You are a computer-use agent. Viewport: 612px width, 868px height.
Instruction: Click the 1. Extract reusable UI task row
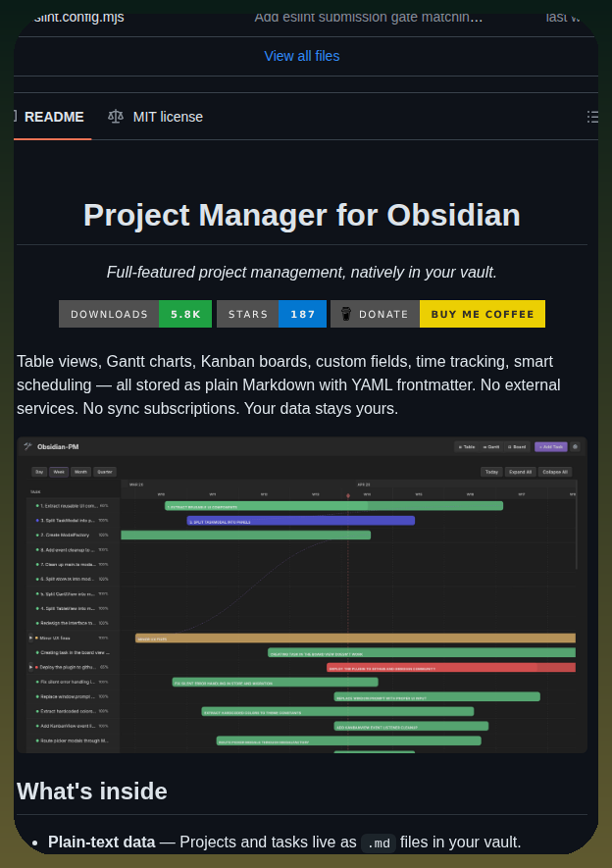72,505
